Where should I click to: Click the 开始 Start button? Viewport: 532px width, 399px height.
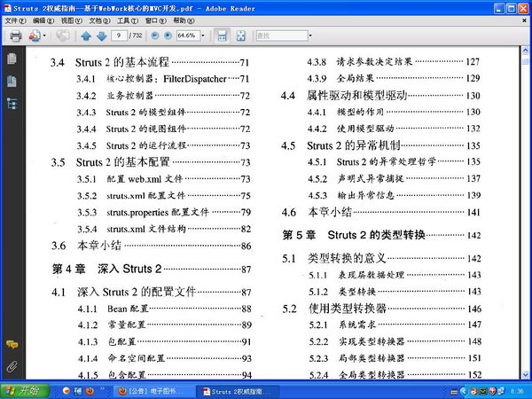pyautogui.click(x=25, y=391)
